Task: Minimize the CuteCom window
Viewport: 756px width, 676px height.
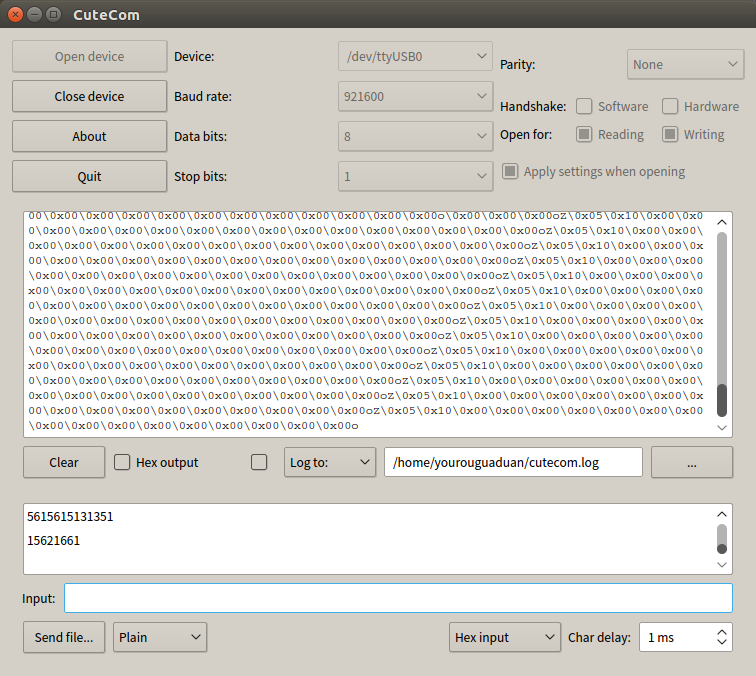Action: click(34, 14)
